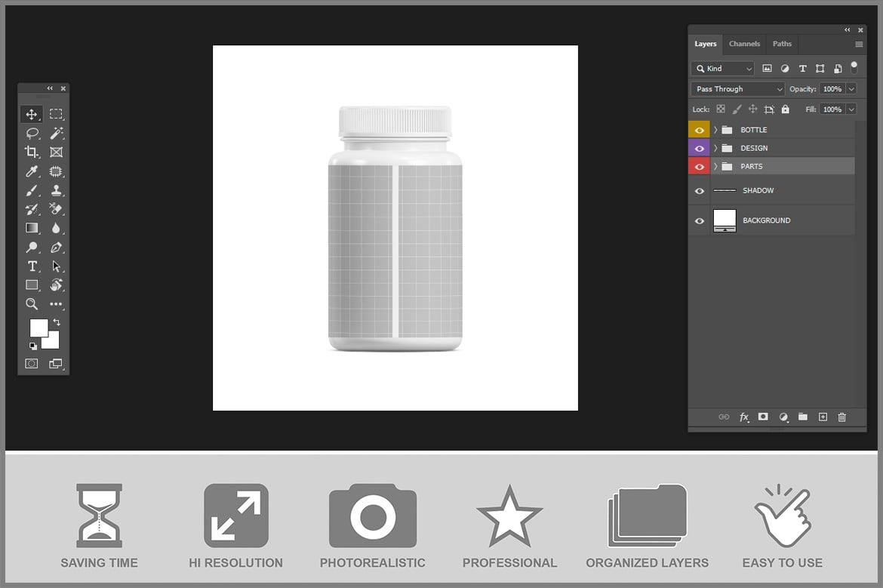Create a new layer with plus icon

click(x=823, y=417)
